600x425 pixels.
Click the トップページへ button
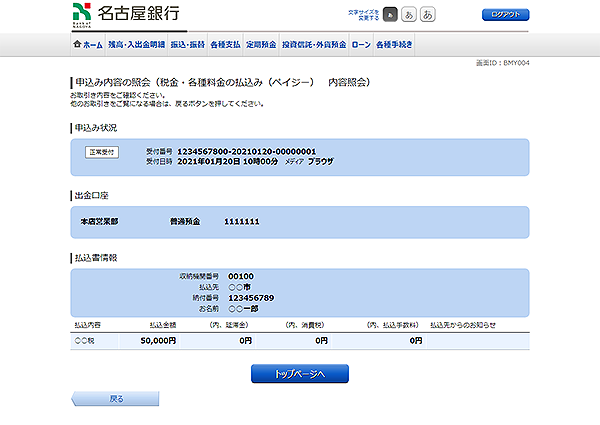coord(299,373)
